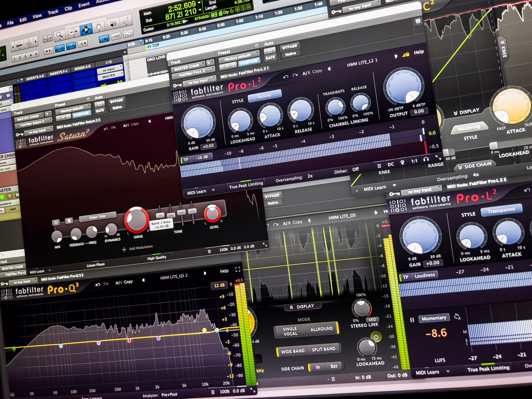532x399 pixels.
Task: Click A/B switch in Pro-L 2
Action: [x=306, y=73]
